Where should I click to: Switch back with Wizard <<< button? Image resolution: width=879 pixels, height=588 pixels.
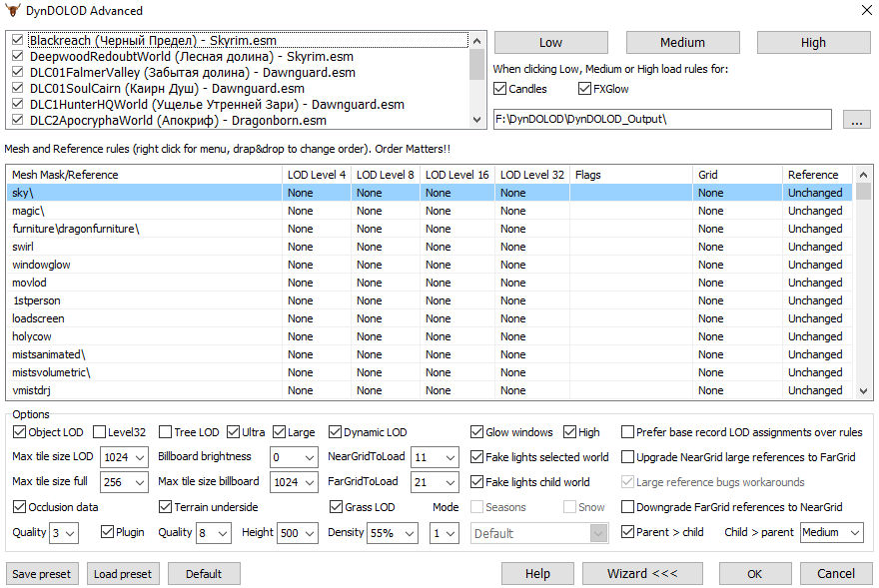click(x=642, y=574)
